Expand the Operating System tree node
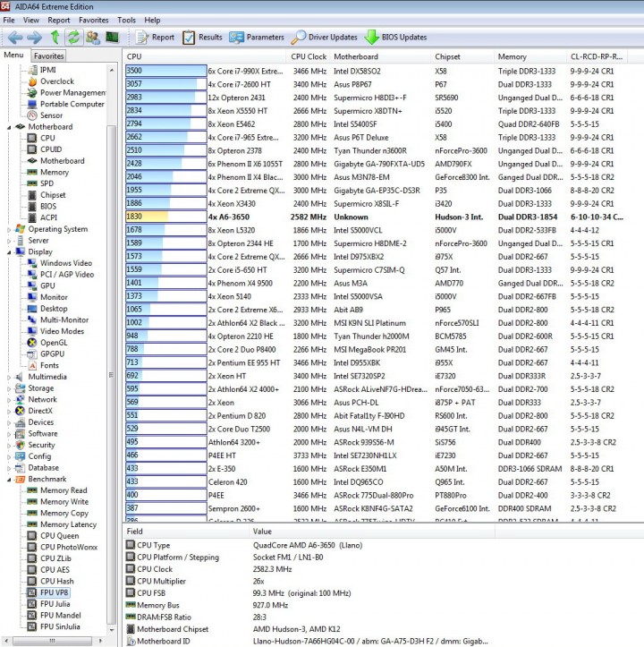 pyautogui.click(x=9, y=229)
